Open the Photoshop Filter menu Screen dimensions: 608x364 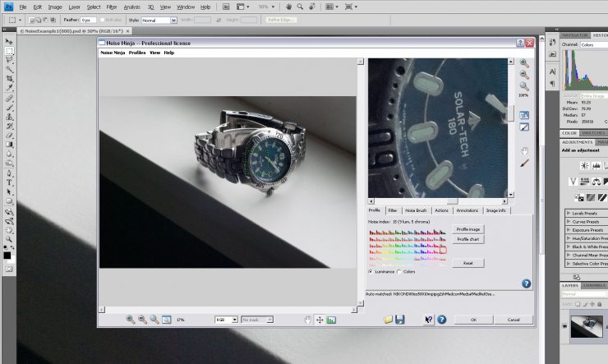(112, 7)
